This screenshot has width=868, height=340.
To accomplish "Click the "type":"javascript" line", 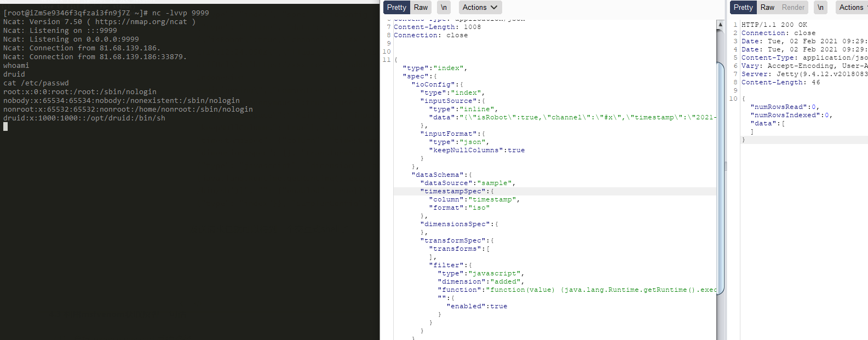I will pos(481,273).
